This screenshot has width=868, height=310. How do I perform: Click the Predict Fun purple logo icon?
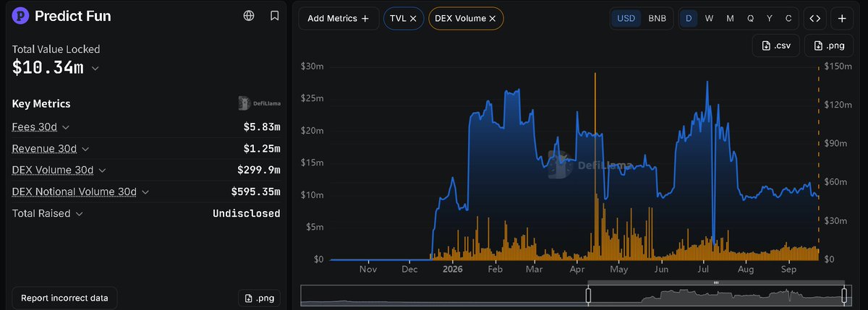point(21,15)
